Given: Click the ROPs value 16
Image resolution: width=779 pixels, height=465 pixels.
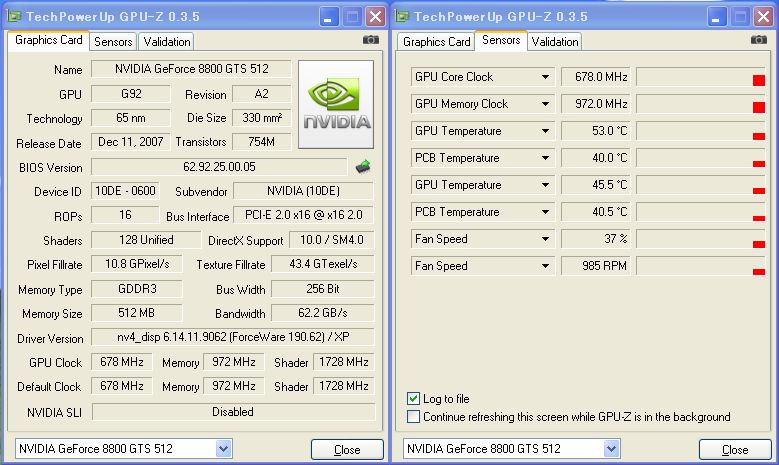Looking at the screenshot, I should click(x=125, y=215).
